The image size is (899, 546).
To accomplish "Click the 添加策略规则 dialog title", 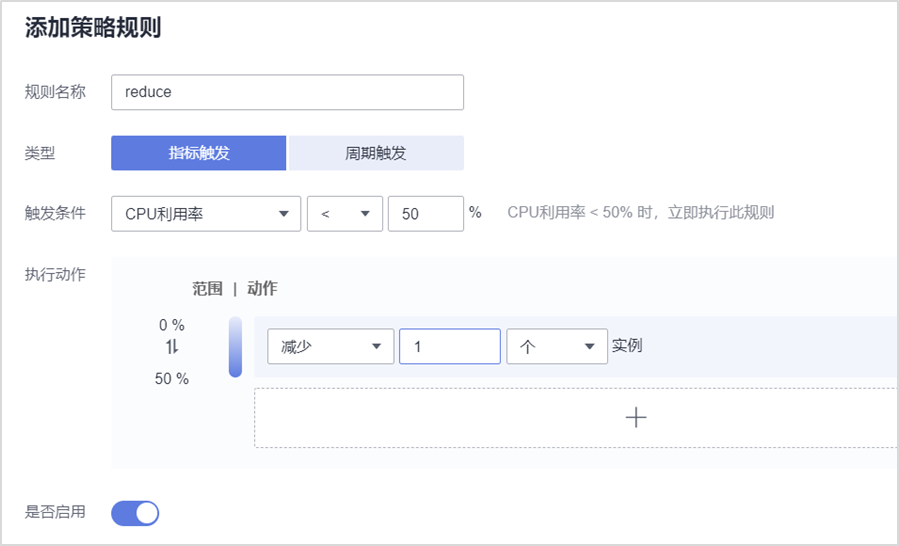I will tap(93, 28).
